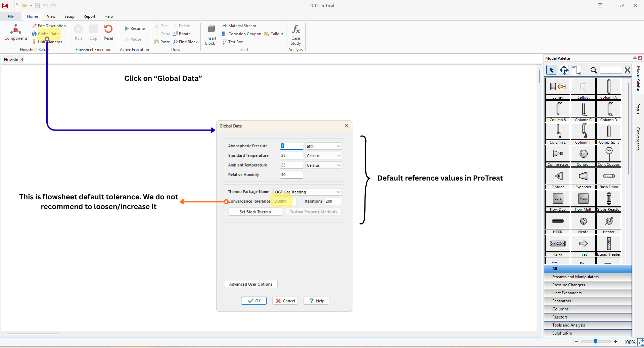Open Ambient Temperature unit dropdown
The image size is (644, 348).
[x=323, y=165]
